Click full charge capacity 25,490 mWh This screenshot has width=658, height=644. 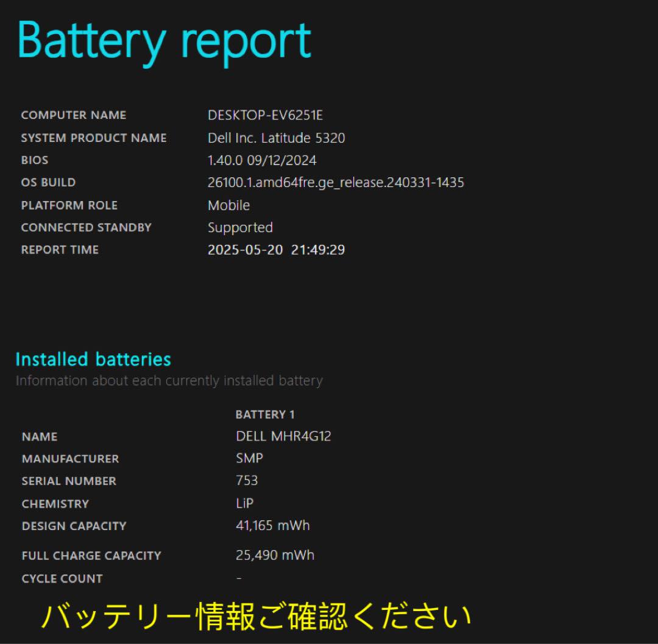click(275, 556)
